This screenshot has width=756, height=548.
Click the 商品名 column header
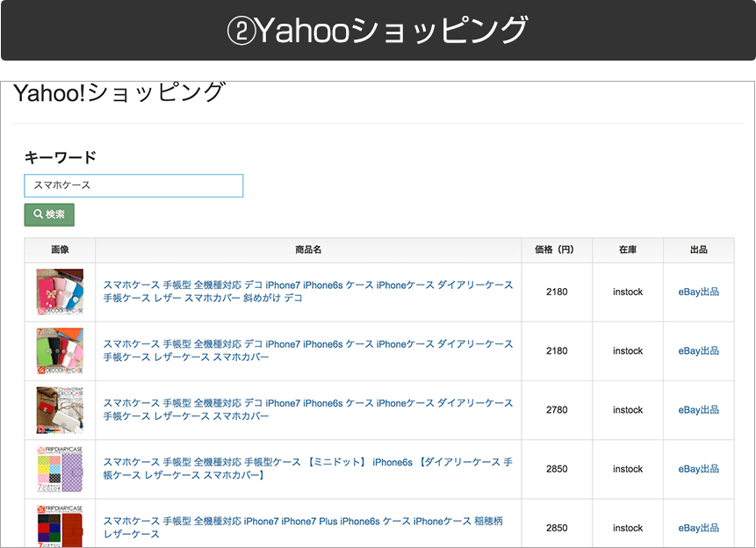[x=308, y=250]
